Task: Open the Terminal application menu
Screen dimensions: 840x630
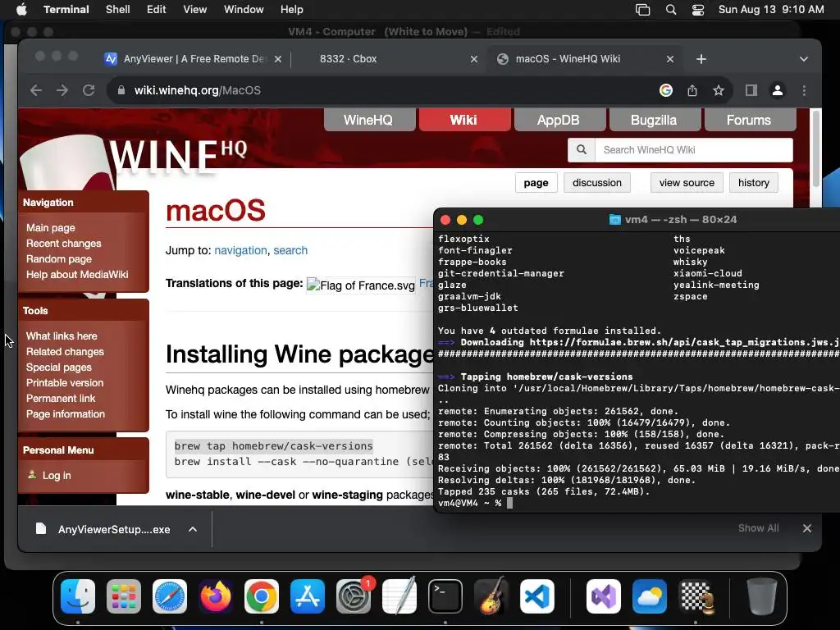Action: coord(66,10)
